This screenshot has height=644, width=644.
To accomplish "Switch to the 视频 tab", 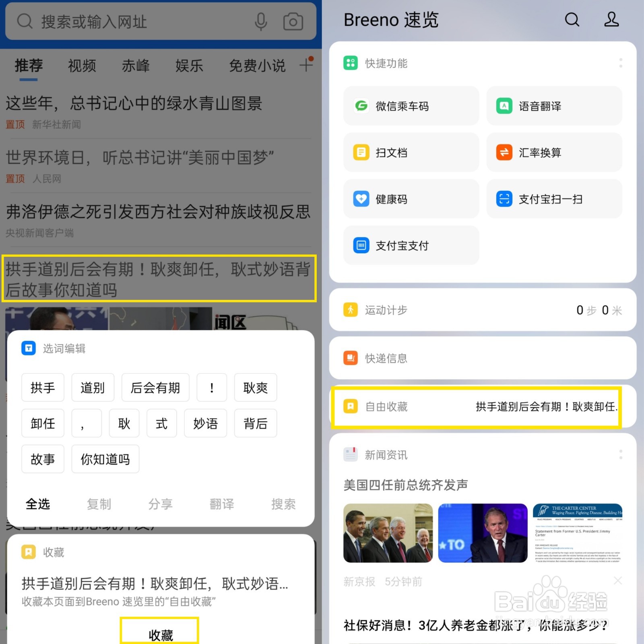I will pos(82,65).
